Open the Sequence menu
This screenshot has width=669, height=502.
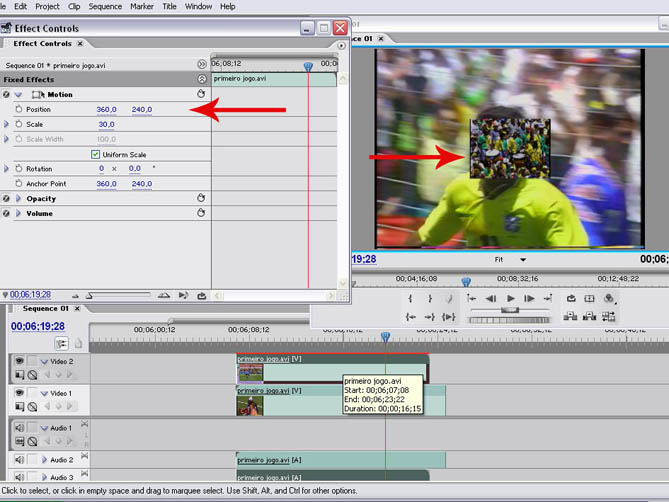105,6
